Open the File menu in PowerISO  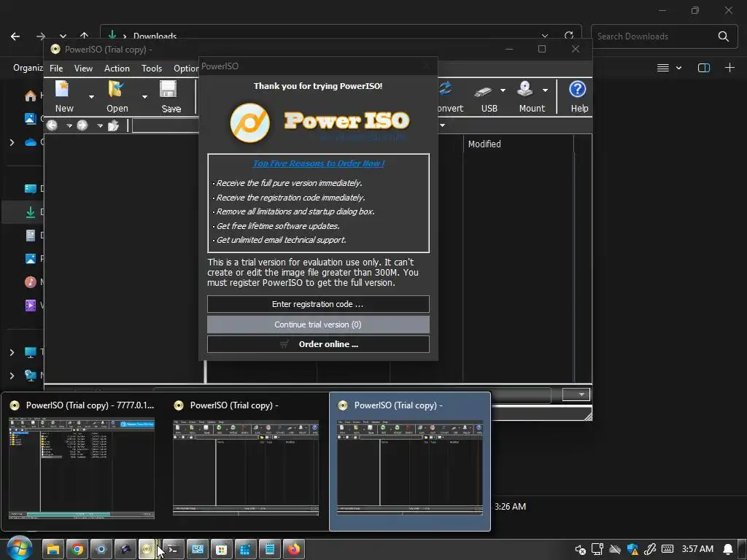pos(56,68)
